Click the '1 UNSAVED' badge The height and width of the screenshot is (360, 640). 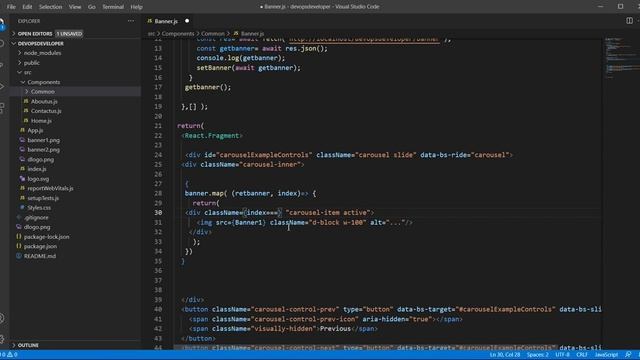[x=69, y=33]
